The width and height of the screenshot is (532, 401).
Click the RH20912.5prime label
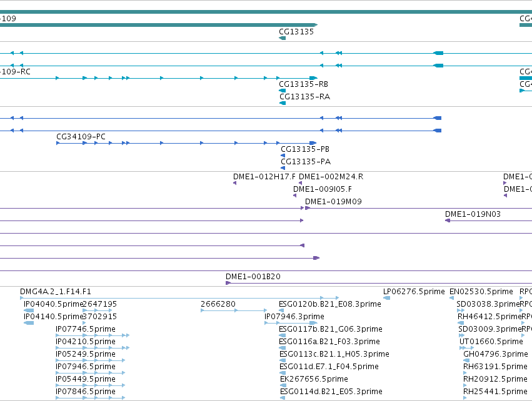pyautogui.click(x=495, y=379)
